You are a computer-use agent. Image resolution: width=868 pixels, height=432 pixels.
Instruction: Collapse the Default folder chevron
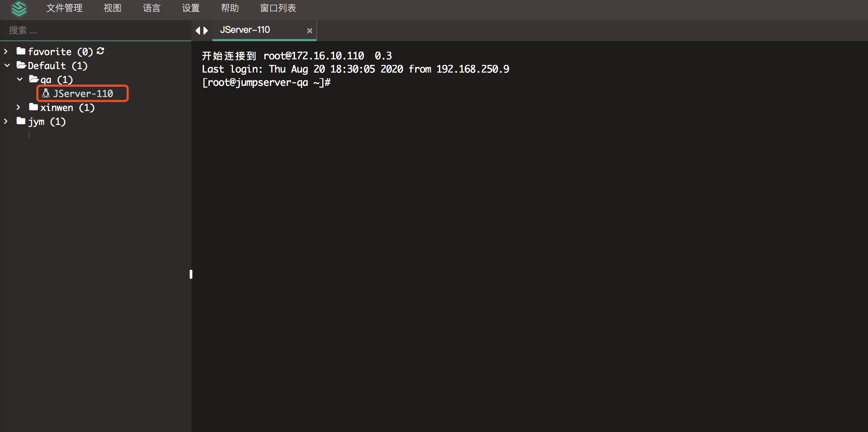pos(7,66)
